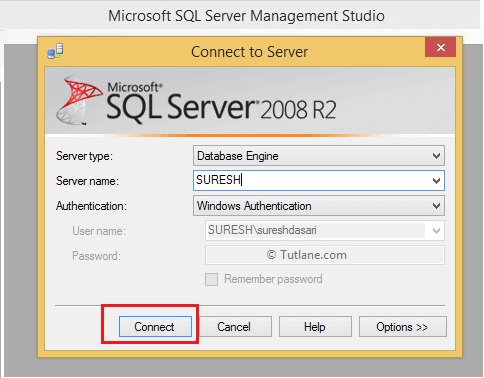
Task: Open Help for the connection dialog
Action: 315,327
